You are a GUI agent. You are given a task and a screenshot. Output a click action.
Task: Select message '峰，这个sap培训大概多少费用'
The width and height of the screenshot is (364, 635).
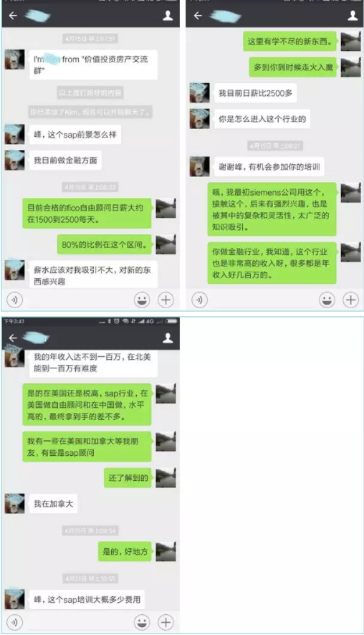click(x=87, y=599)
